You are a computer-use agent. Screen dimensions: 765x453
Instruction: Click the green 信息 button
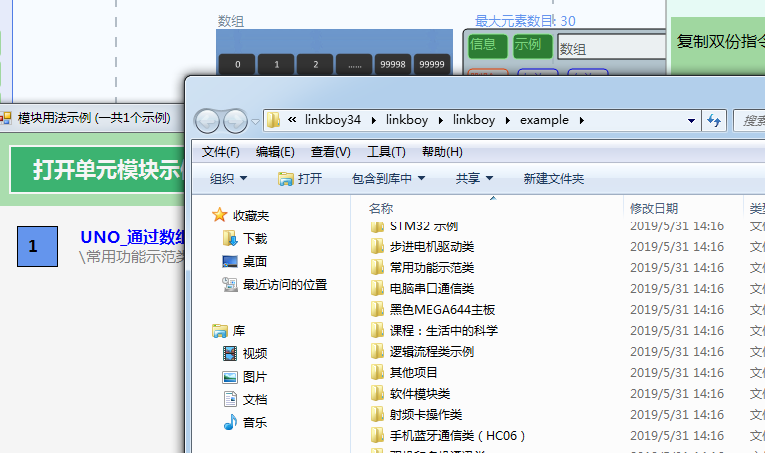[487, 46]
